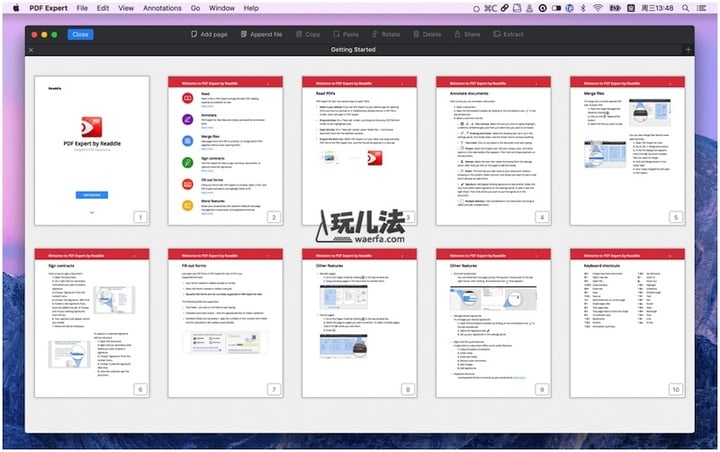Select page 1 cover thumbnail

point(92,149)
